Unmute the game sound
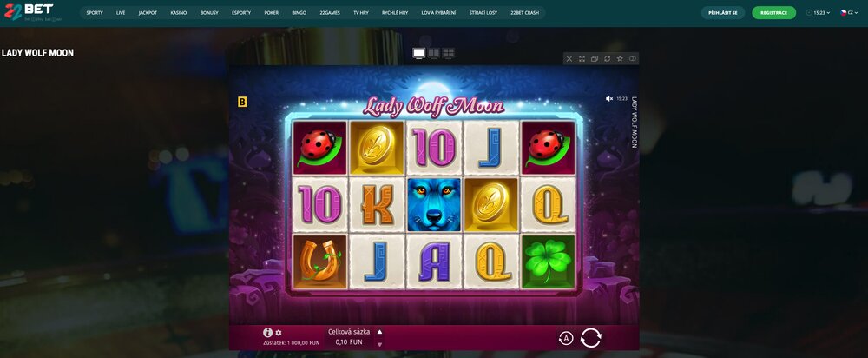Image resolution: width=868 pixels, height=358 pixels. tap(609, 99)
